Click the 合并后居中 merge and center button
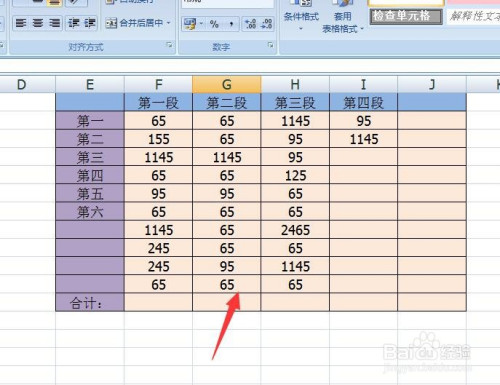 coord(134,23)
